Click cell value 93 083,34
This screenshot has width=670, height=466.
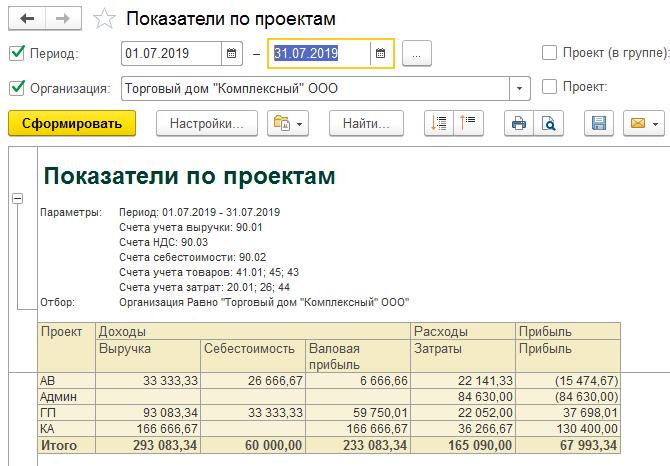pyautogui.click(x=148, y=413)
